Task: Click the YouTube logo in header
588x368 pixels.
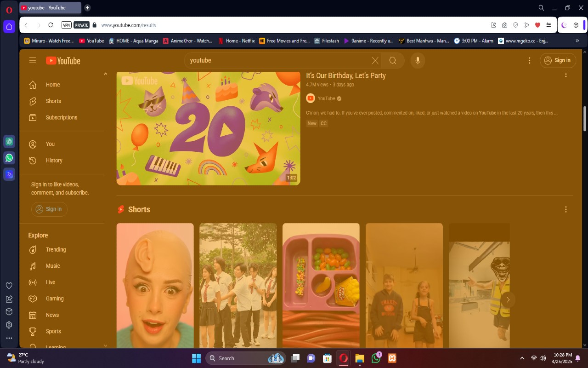Action: click(63, 60)
